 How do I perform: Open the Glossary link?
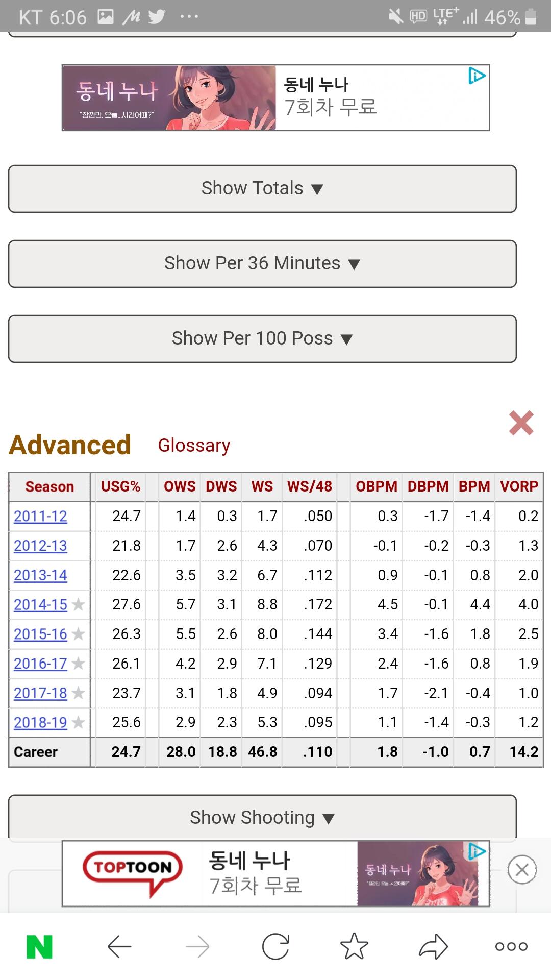[x=194, y=445]
